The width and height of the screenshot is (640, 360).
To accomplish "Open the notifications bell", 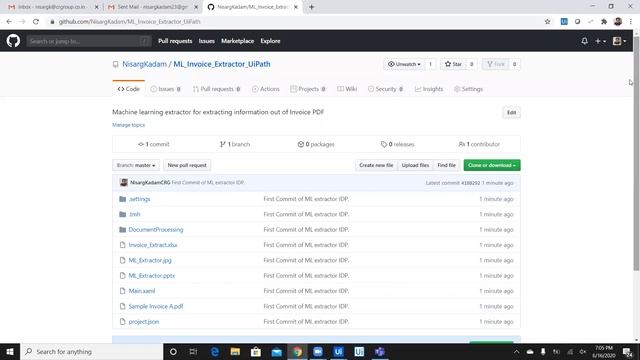I will coord(584,41).
